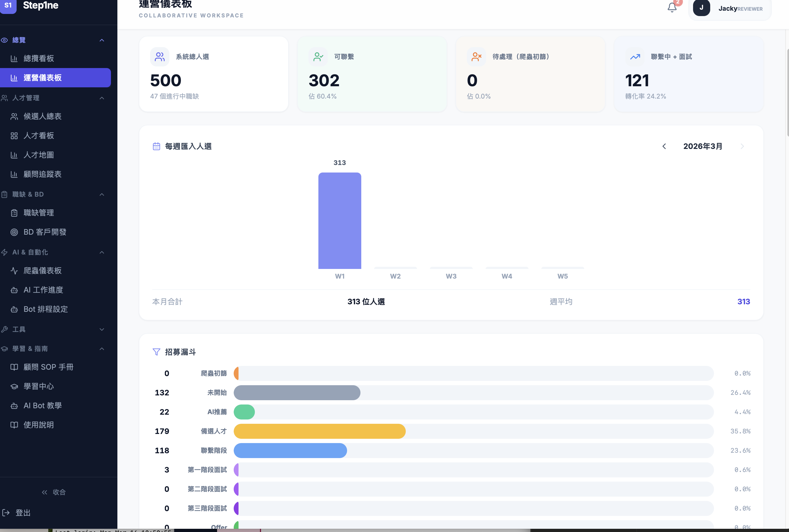Collapse the 總覽 sidebar section
Viewport: 789px width, 532px height.
tap(102, 40)
